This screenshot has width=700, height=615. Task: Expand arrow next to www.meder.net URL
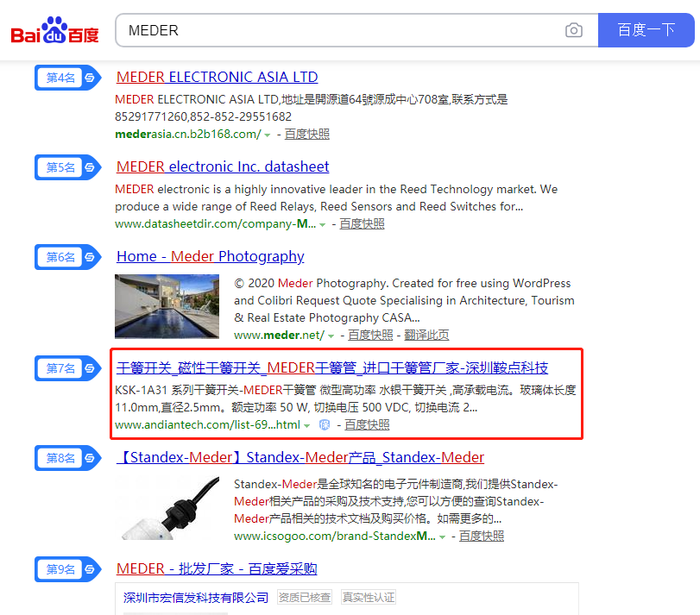tap(331, 336)
